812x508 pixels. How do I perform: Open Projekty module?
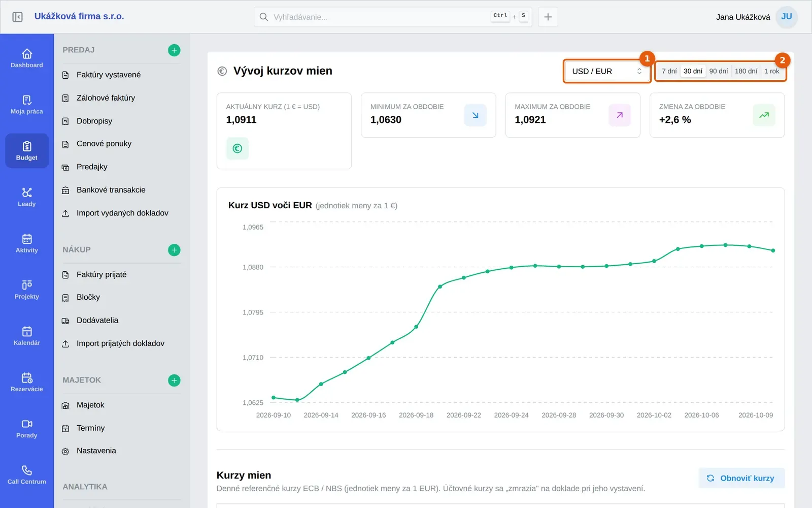click(27, 290)
